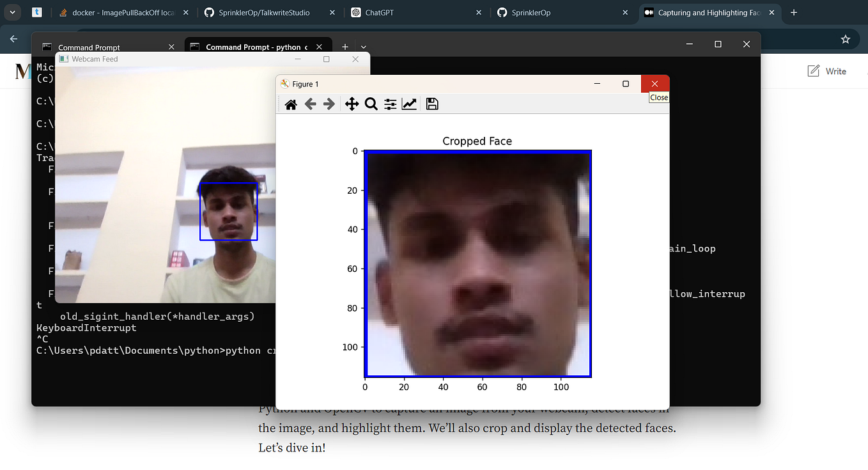The image size is (868, 470).
Task: Save the figure using the floppy disk icon
Action: tap(432, 104)
